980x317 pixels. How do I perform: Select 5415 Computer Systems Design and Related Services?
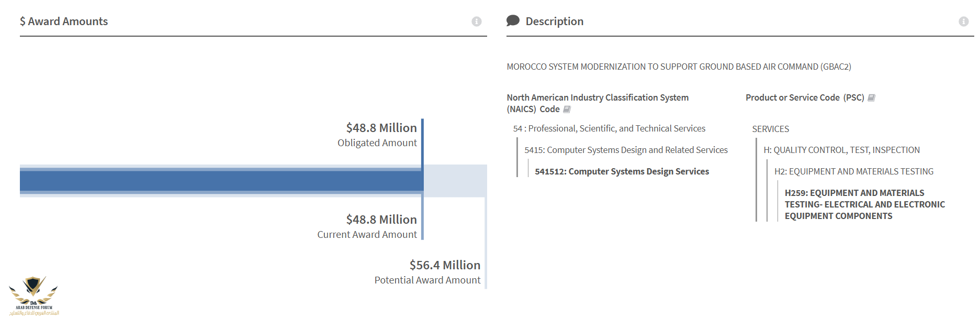click(626, 150)
